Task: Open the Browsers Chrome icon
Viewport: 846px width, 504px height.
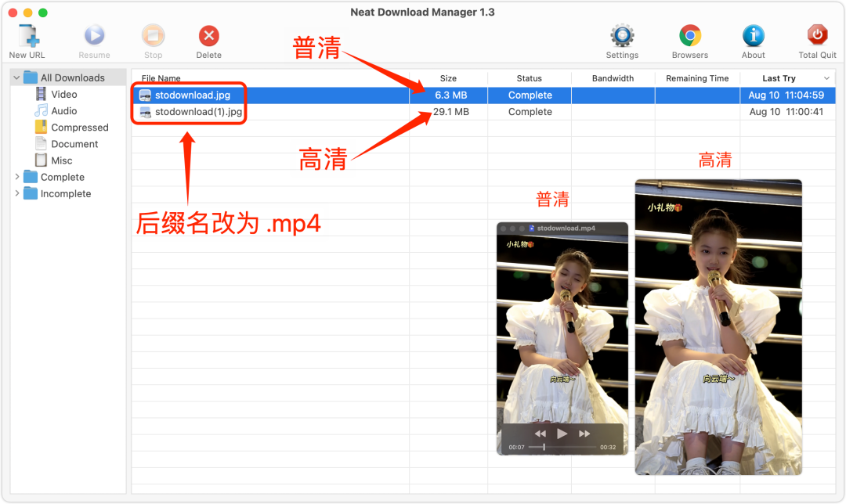Action: 690,36
